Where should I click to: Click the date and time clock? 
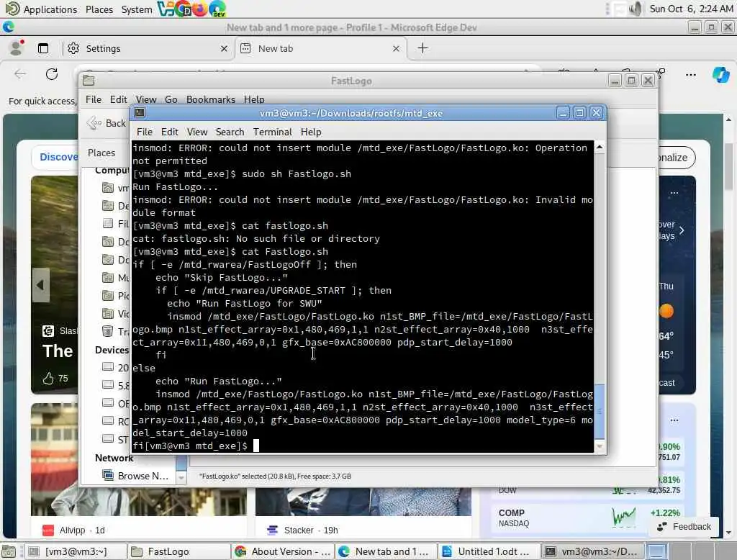pyautogui.click(x=691, y=9)
